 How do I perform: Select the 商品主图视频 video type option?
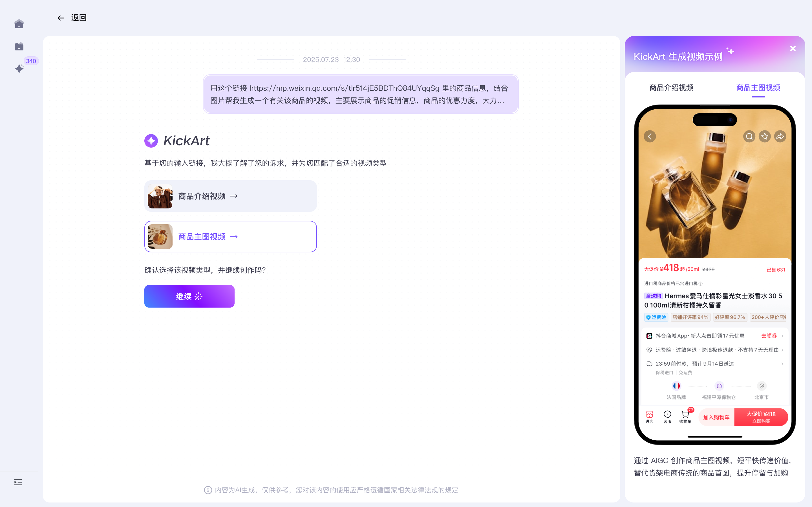231,236
